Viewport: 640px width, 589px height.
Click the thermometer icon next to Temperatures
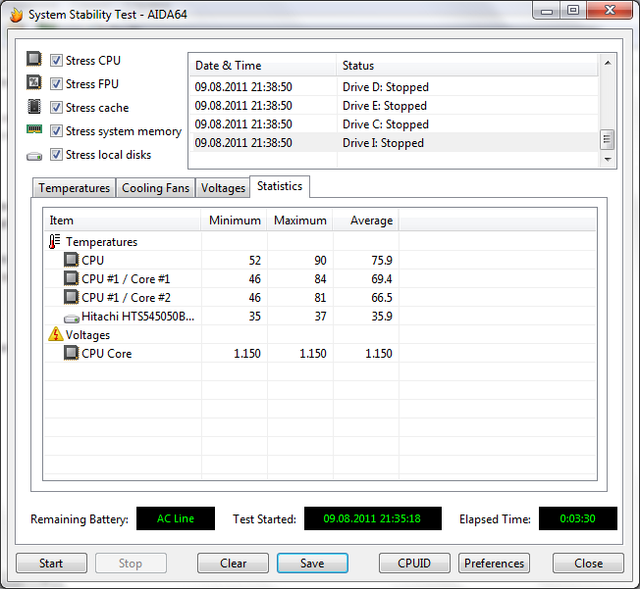tap(55, 242)
